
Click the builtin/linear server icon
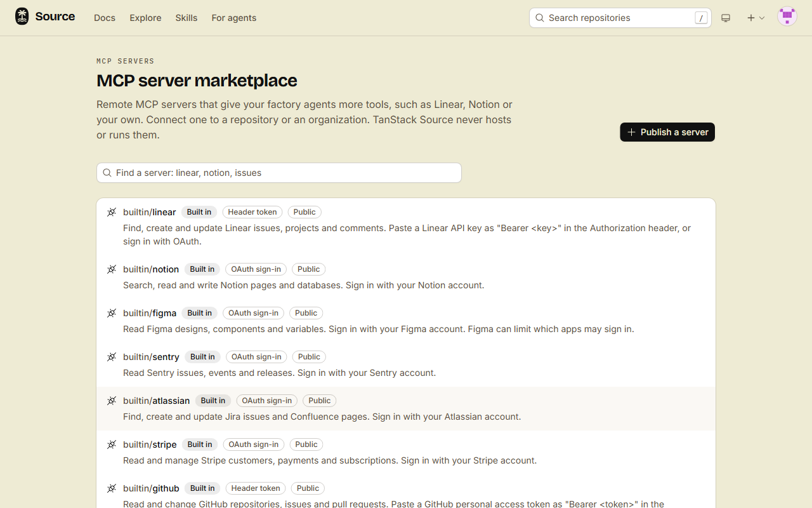[x=112, y=212]
